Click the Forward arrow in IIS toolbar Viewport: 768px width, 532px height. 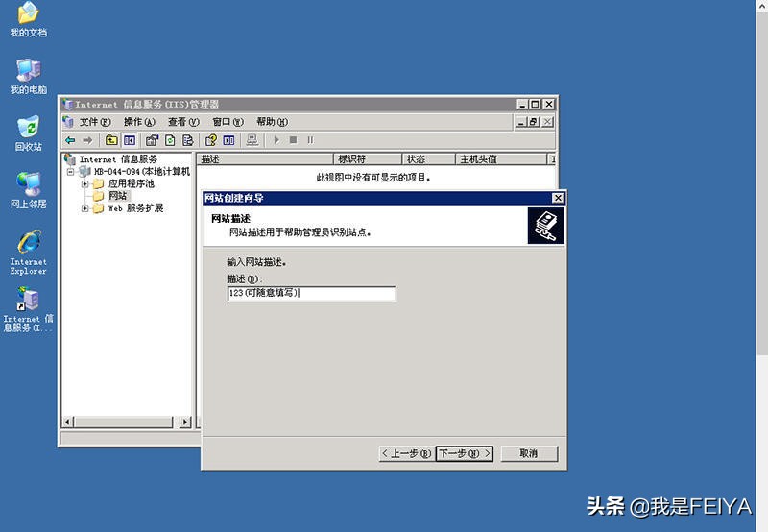tap(87, 140)
